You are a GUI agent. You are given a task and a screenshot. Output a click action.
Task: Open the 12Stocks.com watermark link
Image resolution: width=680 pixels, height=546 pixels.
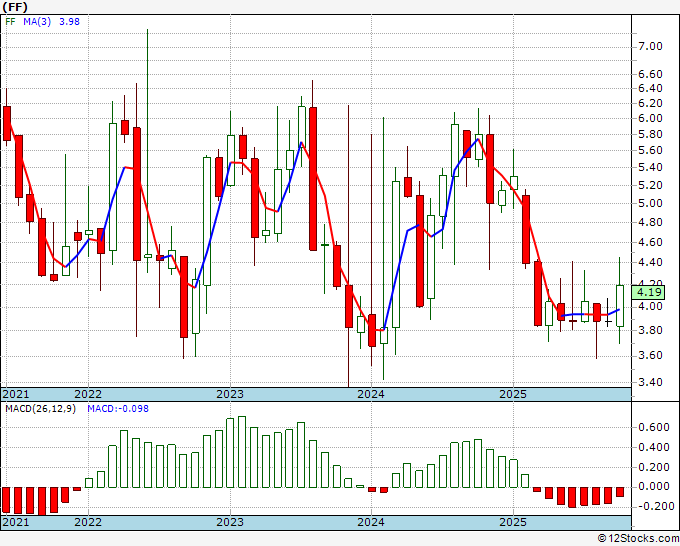[634, 538]
